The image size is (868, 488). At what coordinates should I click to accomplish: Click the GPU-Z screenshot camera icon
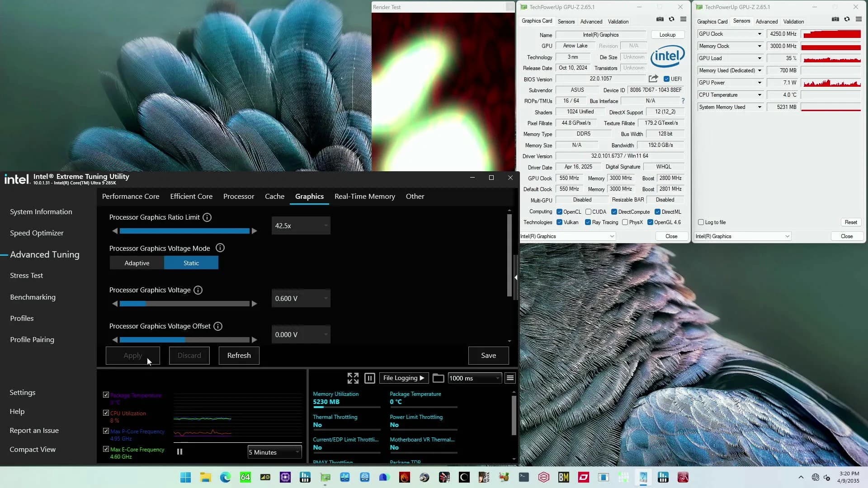[660, 19]
